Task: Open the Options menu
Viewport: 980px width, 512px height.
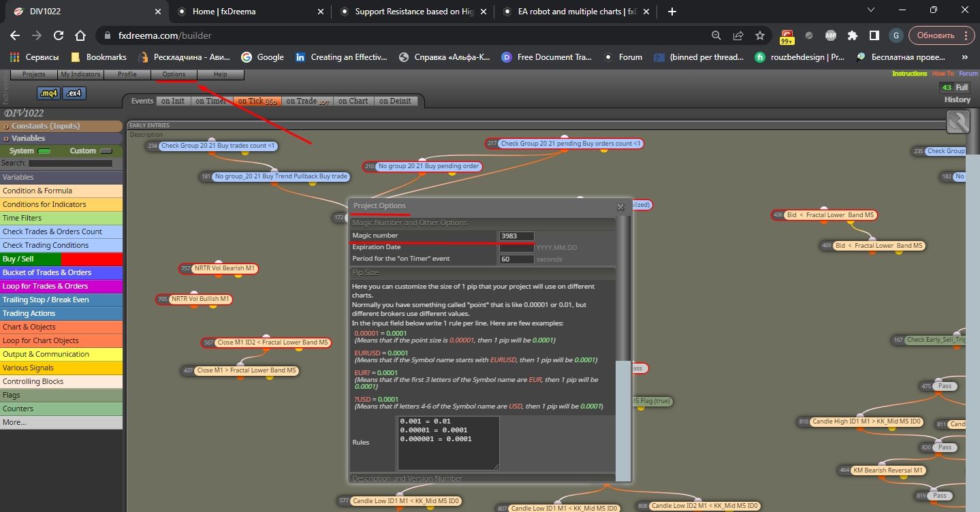Action: [174, 74]
